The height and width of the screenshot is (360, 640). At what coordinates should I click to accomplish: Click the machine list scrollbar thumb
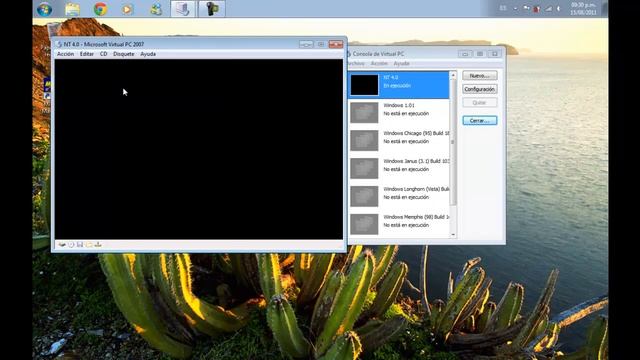(x=453, y=142)
